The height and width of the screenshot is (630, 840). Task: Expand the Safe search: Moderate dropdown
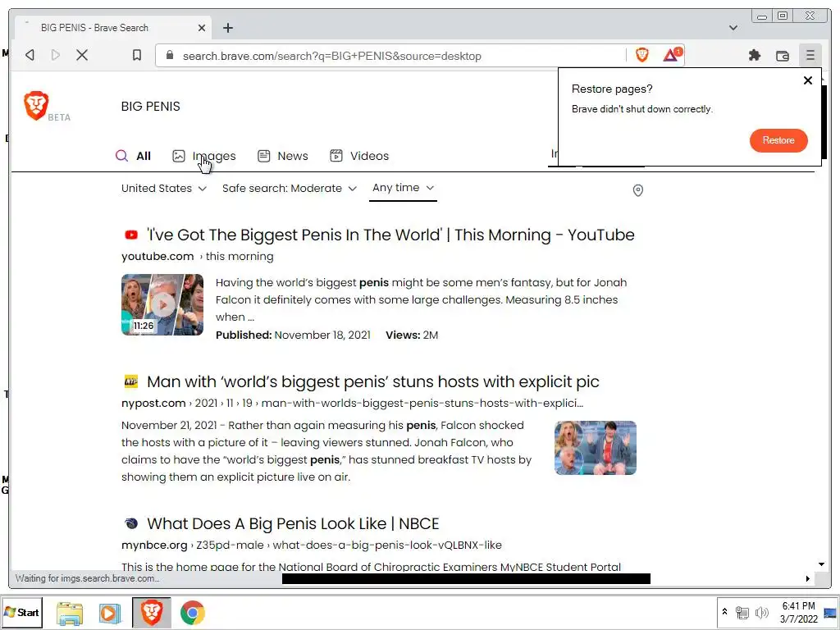pos(290,189)
